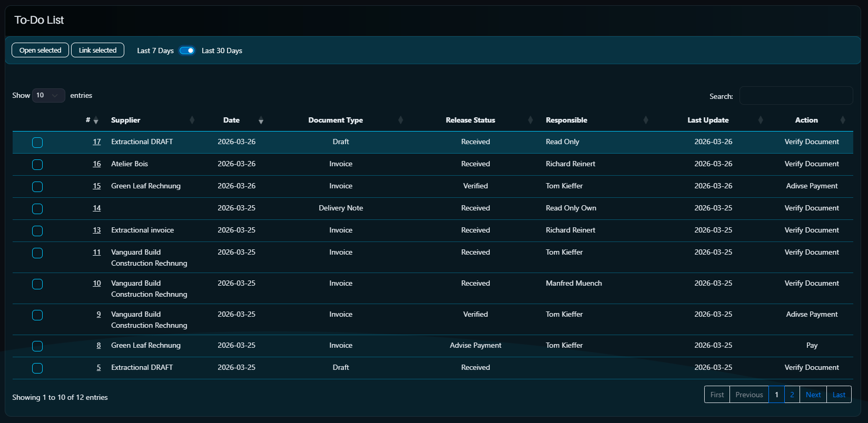Sort by Document Type column icon

click(400, 120)
